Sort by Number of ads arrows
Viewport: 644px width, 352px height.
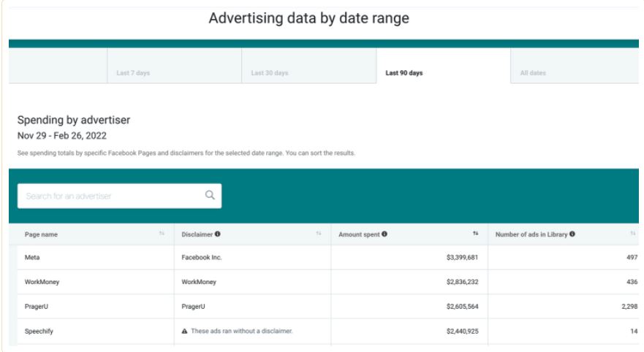click(633, 234)
